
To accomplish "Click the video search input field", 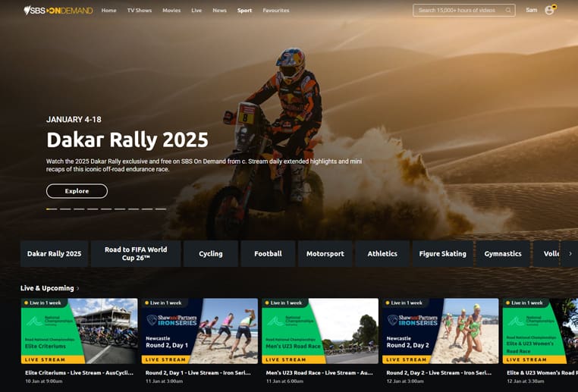I will click(x=463, y=11).
